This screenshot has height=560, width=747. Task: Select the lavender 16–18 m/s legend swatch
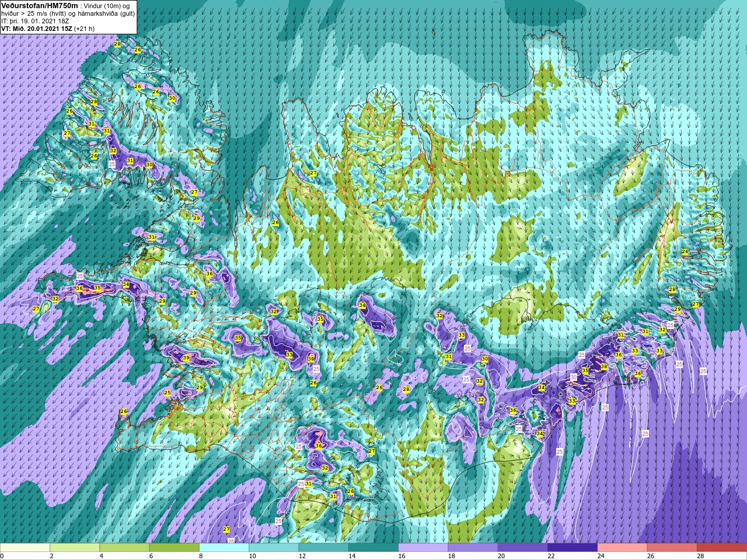pyautogui.click(x=423, y=548)
